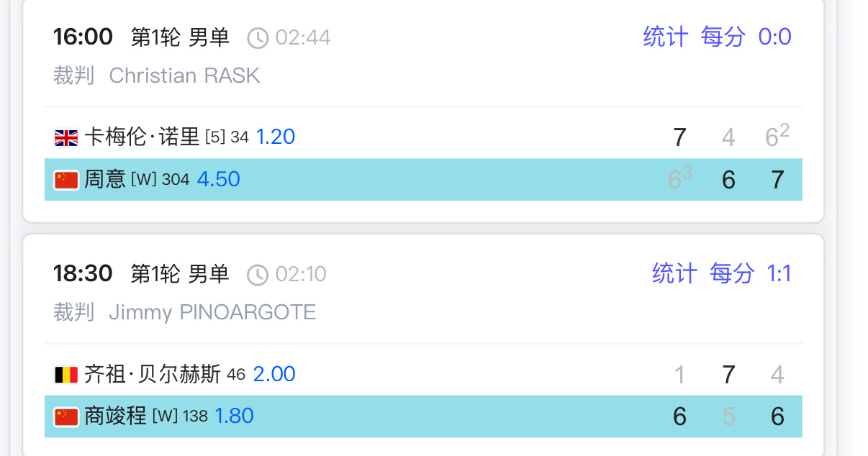The height and width of the screenshot is (456, 868).
Task: Click the 4.50 odds value
Action: point(218,179)
